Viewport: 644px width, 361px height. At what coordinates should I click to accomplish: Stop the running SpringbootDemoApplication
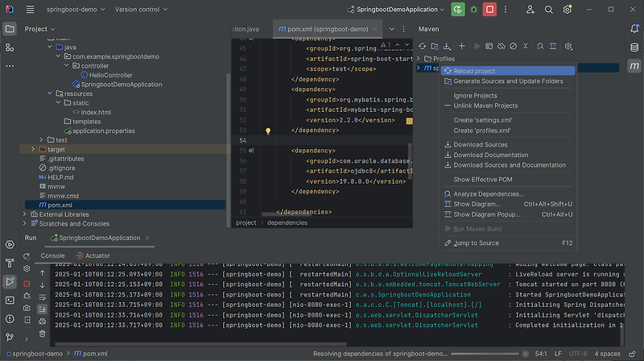click(489, 10)
